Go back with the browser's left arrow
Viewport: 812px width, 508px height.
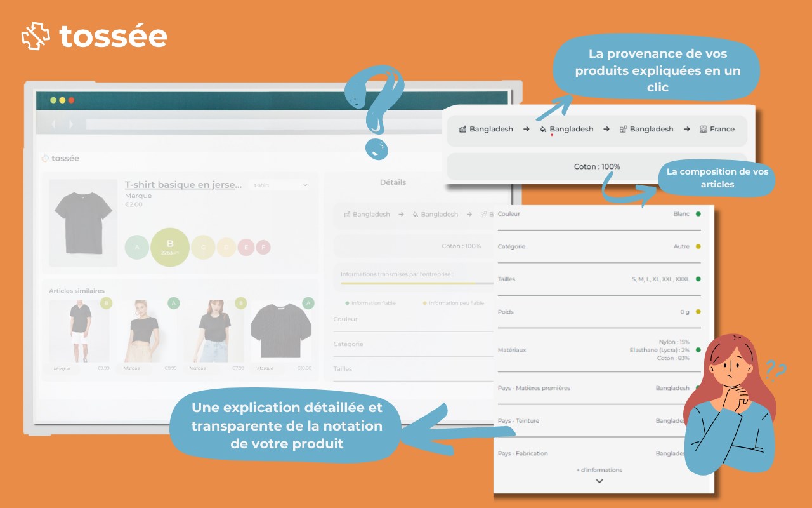coord(53,124)
